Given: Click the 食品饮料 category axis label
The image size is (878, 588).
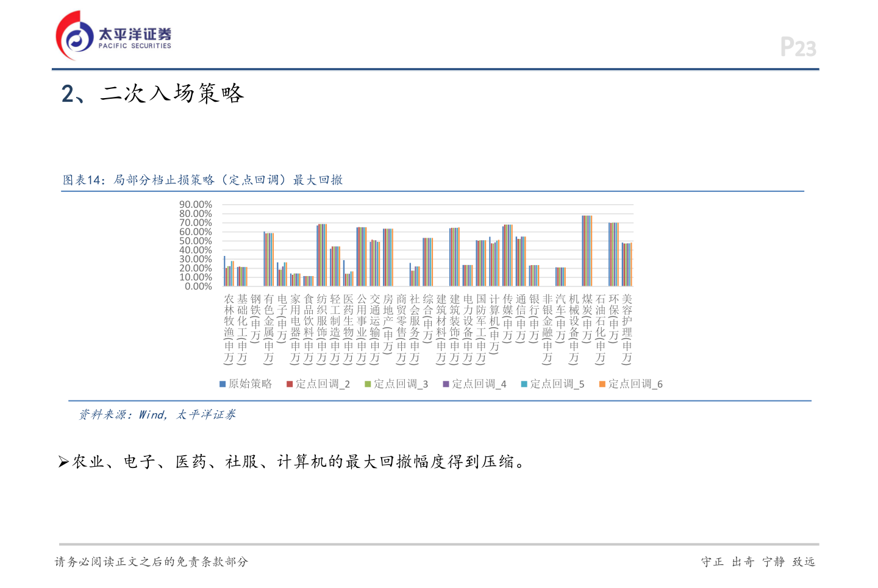Looking at the screenshot, I should (309, 329).
